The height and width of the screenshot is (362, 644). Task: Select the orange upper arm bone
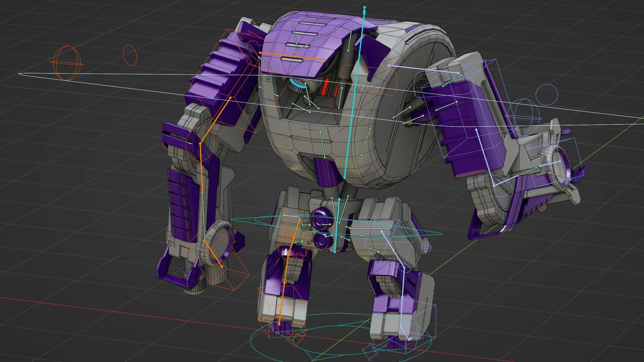[215, 121]
